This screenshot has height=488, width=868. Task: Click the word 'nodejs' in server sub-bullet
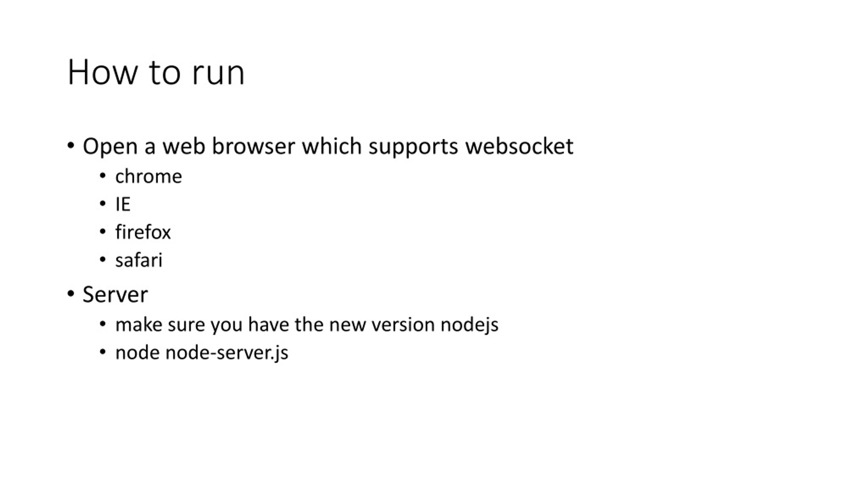(x=469, y=325)
